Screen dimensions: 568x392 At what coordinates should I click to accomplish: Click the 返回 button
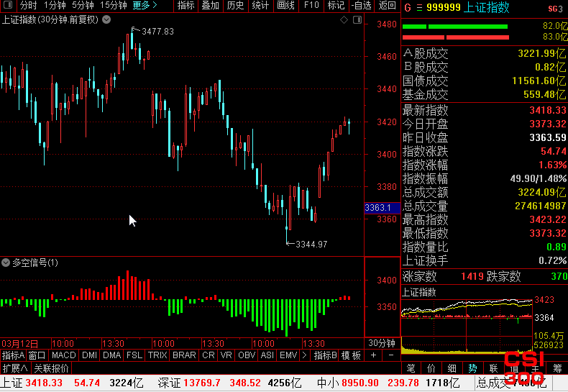point(387,5)
